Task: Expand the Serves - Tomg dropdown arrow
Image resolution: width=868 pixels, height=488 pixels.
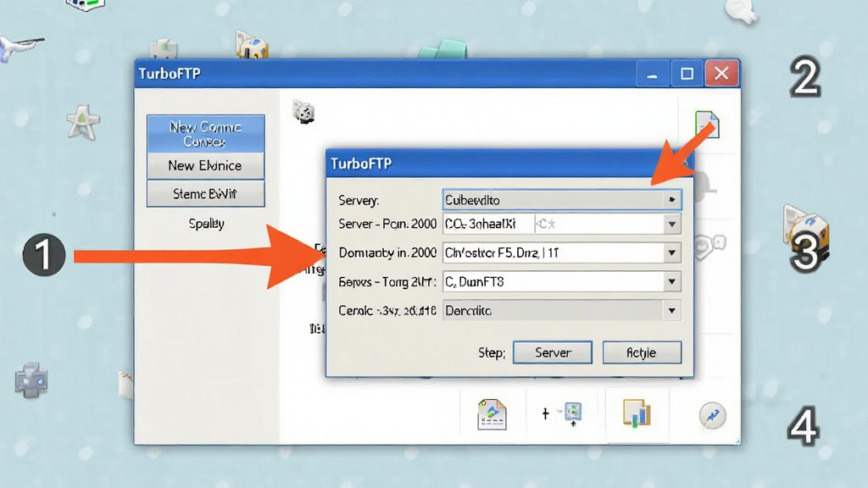Action: pos(671,281)
